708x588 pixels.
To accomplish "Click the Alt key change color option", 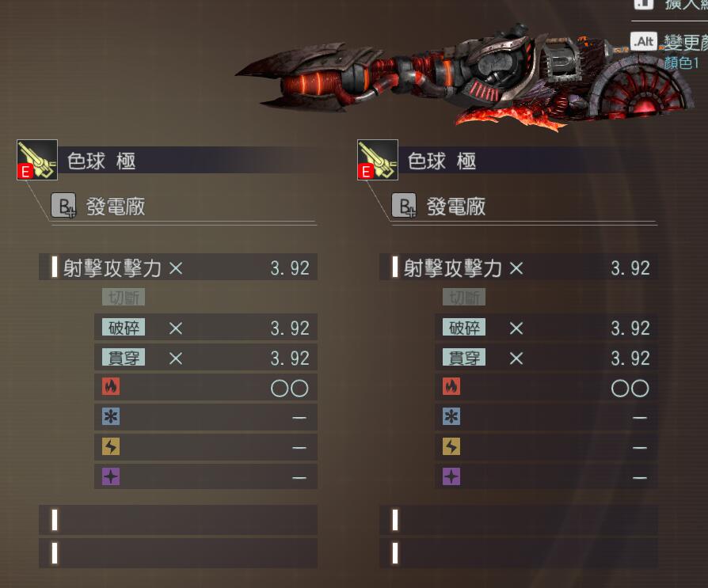I will pyautogui.click(x=669, y=42).
